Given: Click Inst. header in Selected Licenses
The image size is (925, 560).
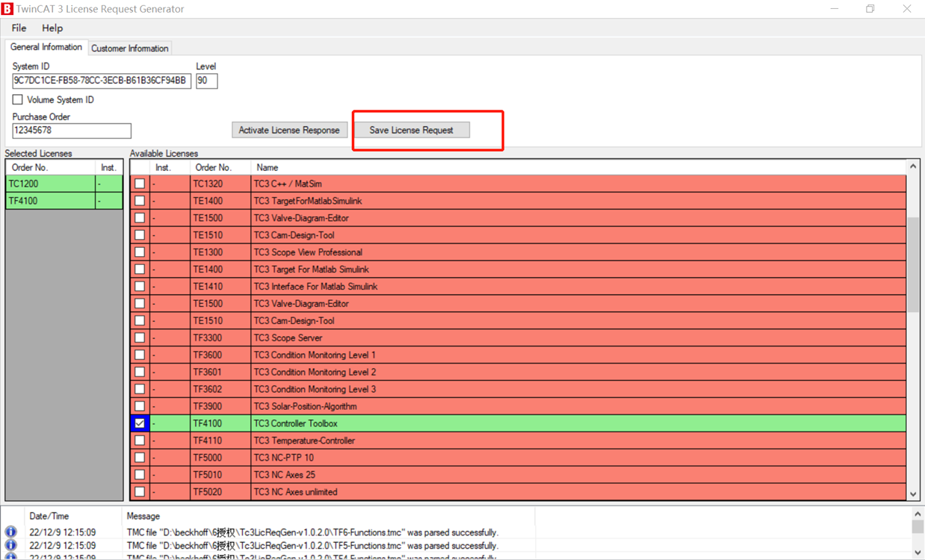Looking at the screenshot, I should pyautogui.click(x=109, y=167).
